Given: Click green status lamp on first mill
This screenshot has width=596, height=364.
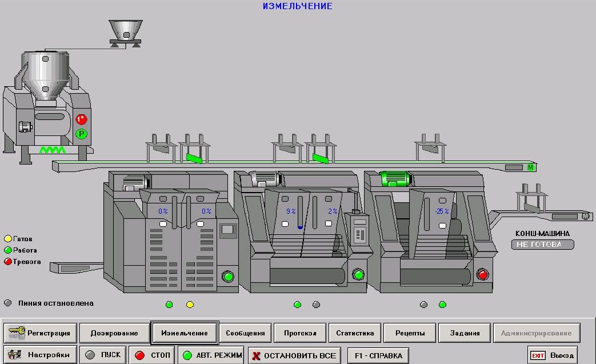Looking at the screenshot, I should pyautogui.click(x=228, y=276).
